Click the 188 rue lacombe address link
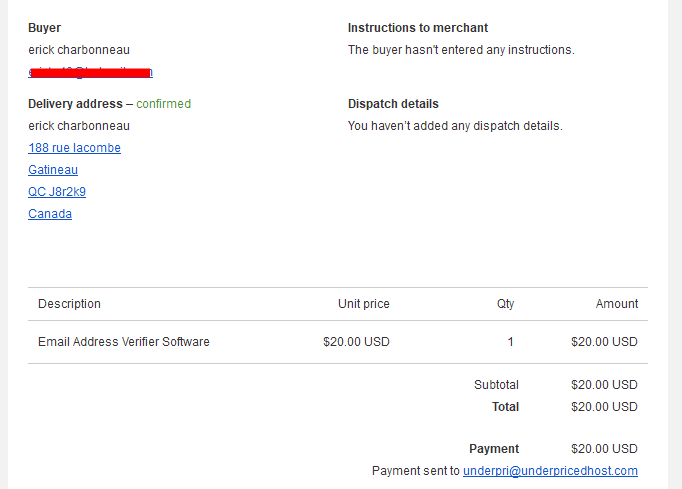 click(x=74, y=148)
